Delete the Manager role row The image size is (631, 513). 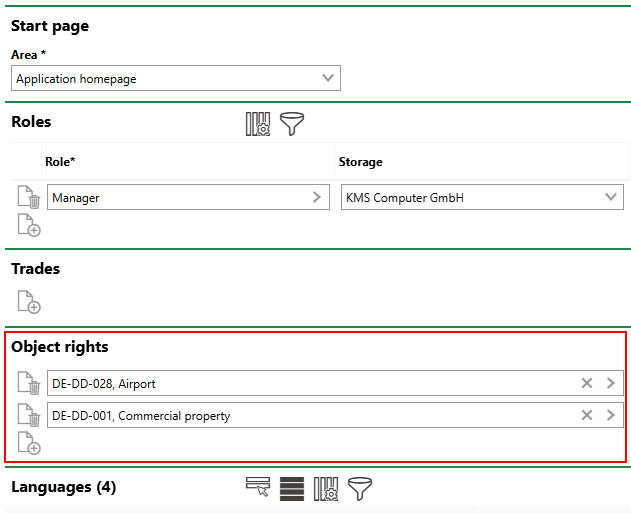pyautogui.click(x=29, y=198)
